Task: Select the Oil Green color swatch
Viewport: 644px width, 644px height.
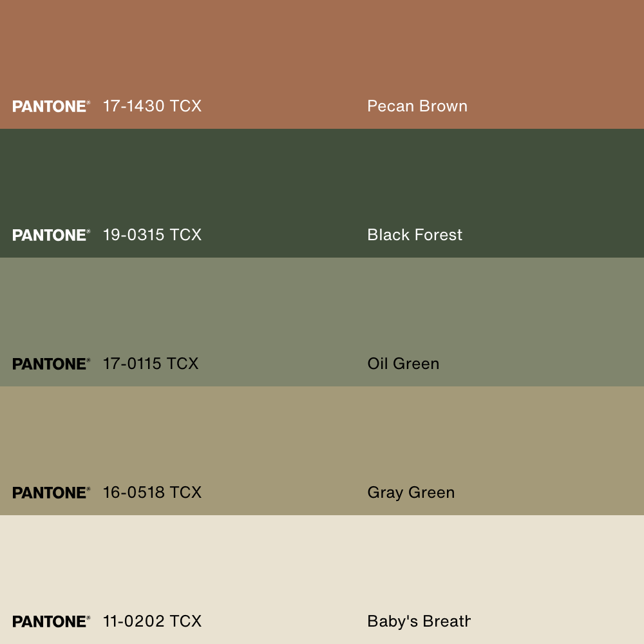Action: coord(322,322)
